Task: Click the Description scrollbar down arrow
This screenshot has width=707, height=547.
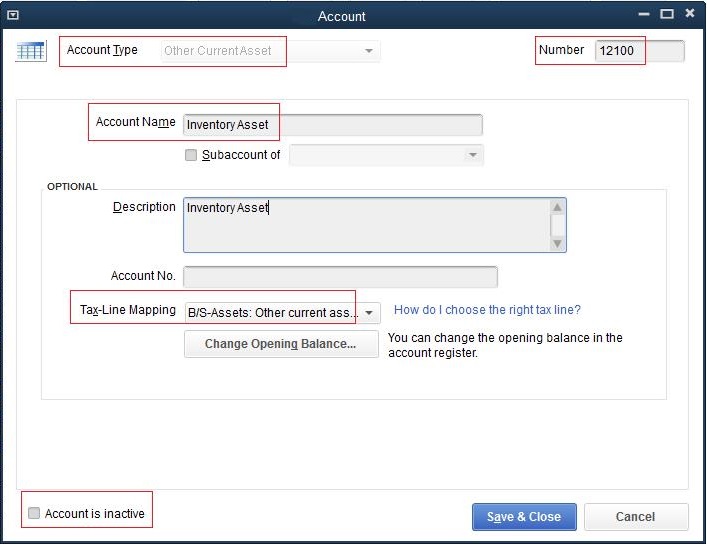Action: click(557, 243)
